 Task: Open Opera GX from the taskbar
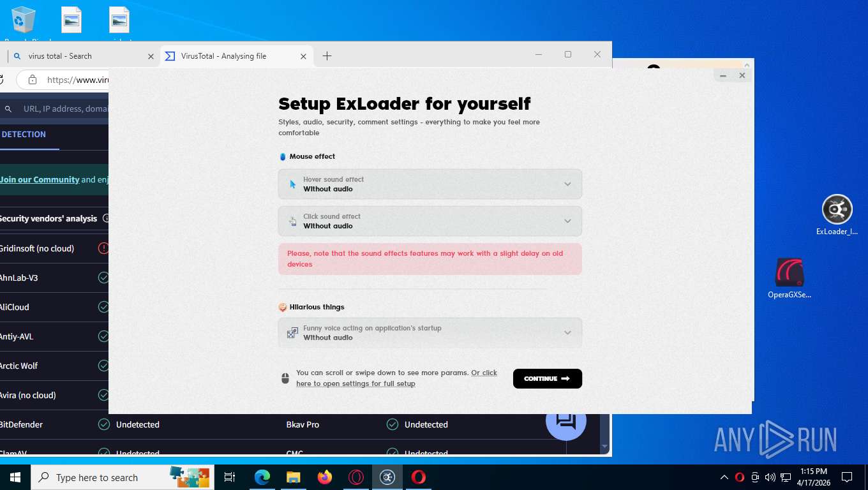(356, 477)
